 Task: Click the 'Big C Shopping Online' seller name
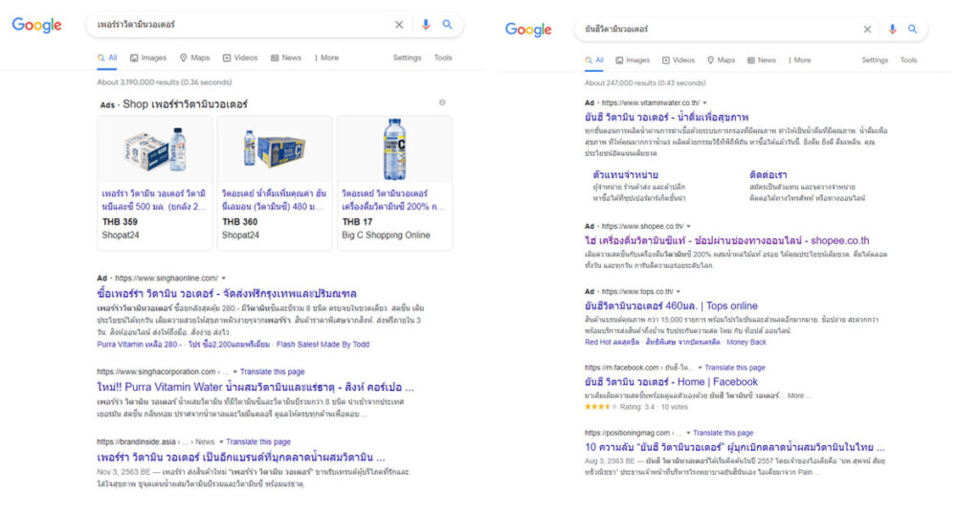point(386,236)
